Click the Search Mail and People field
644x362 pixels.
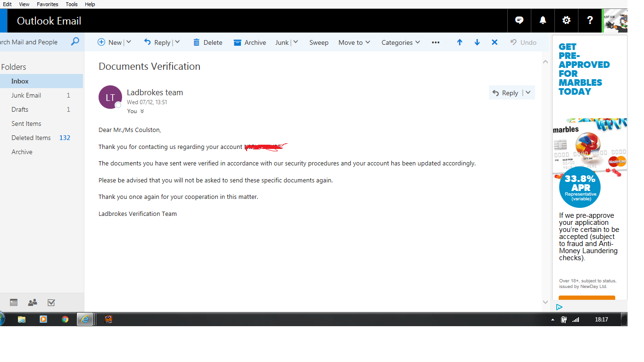(34, 42)
